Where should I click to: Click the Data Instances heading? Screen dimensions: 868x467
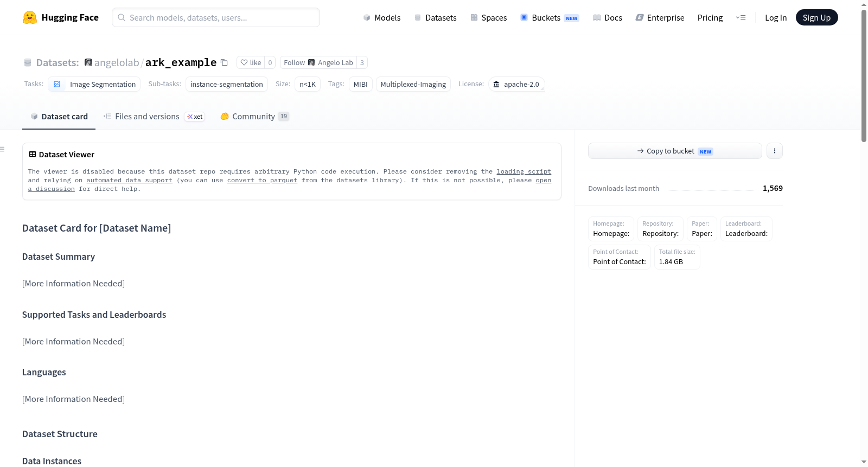[x=52, y=461]
